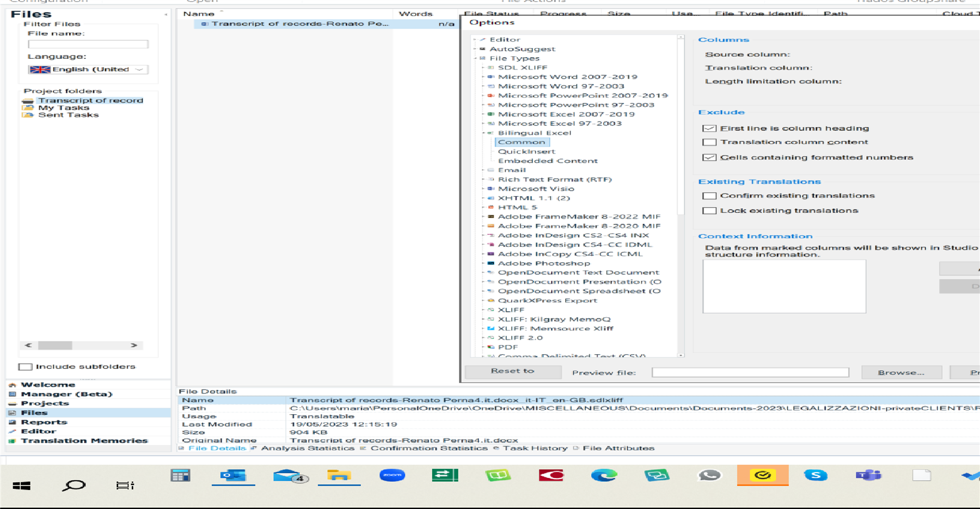This screenshot has width=980, height=509.
Task: Switch to the Projects view
Action: pyautogui.click(x=45, y=403)
